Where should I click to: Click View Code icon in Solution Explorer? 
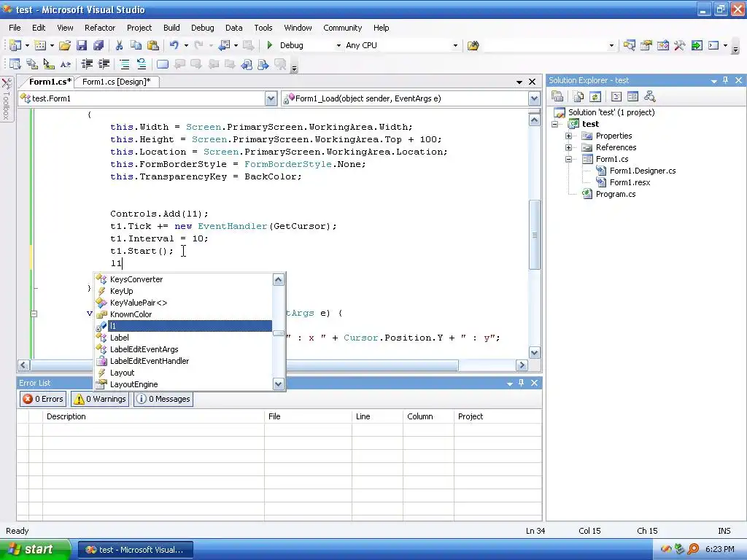(616, 97)
